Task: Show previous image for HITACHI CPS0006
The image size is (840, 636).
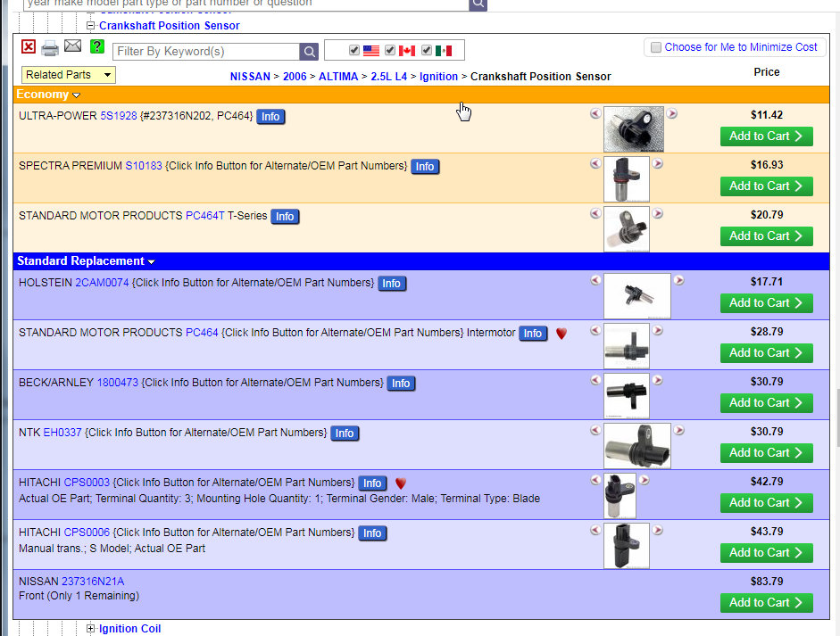Action: pos(595,530)
